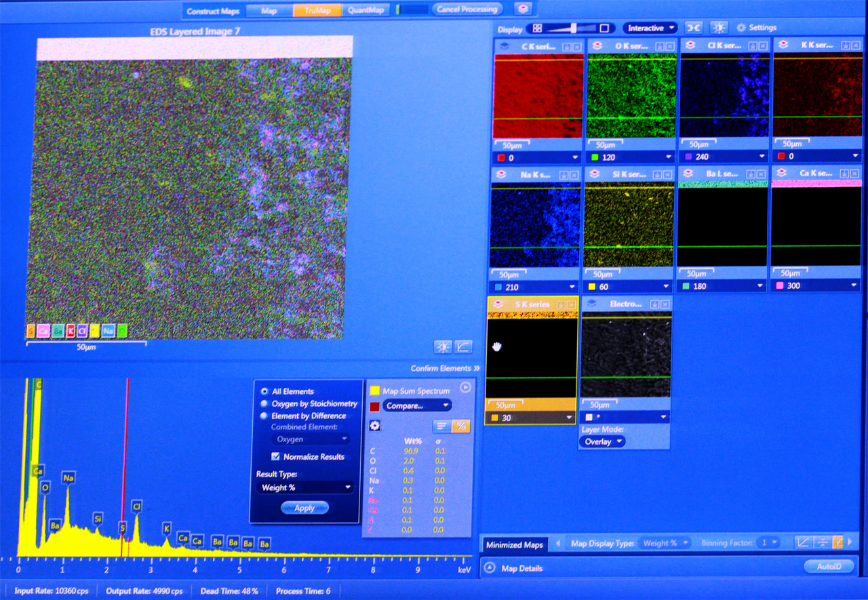The height and width of the screenshot is (600, 868).
Task: Expand Confirm Elements panel
Action: point(445,368)
